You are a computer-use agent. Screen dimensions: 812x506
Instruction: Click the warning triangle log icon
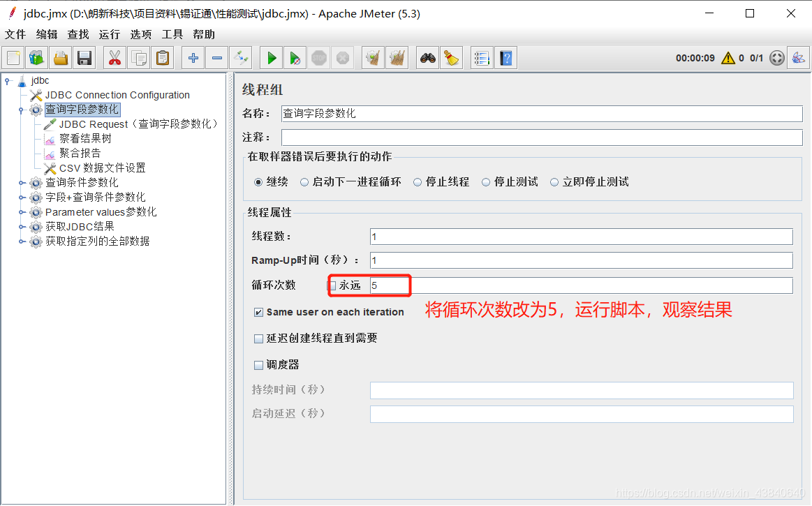click(x=728, y=58)
